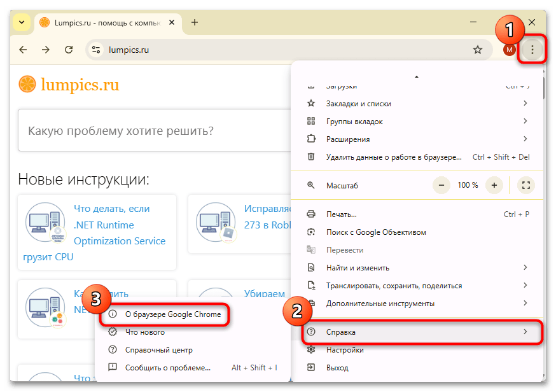The image size is (556, 392).
Task: Choose 'Сообщить о проблеме...'
Action: point(193,368)
